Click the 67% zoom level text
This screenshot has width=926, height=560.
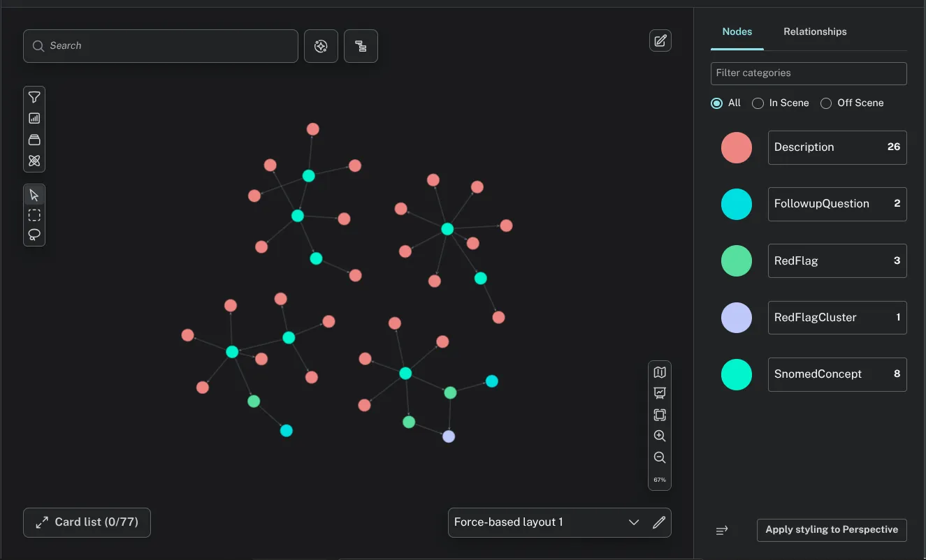click(x=660, y=480)
